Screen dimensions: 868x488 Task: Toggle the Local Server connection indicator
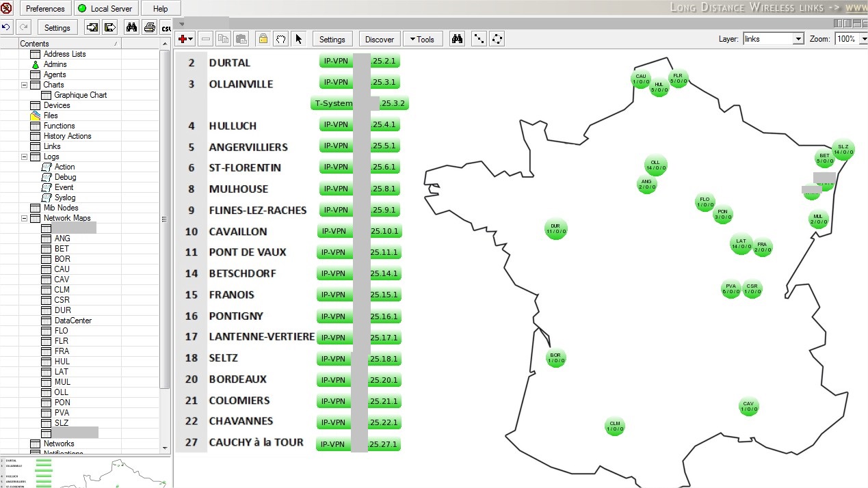point(105,9)
